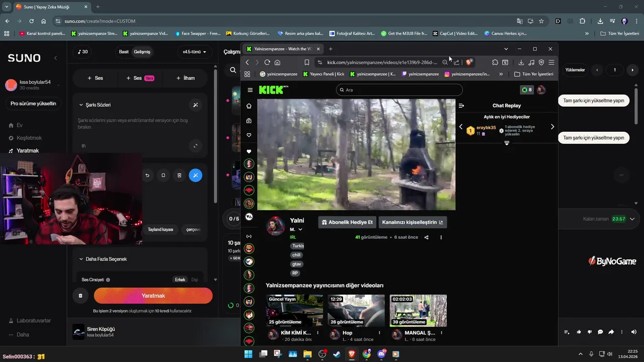644x362 pixels.
Task: Open downloads icon in Kick window
Action: [x=521, y=62]
